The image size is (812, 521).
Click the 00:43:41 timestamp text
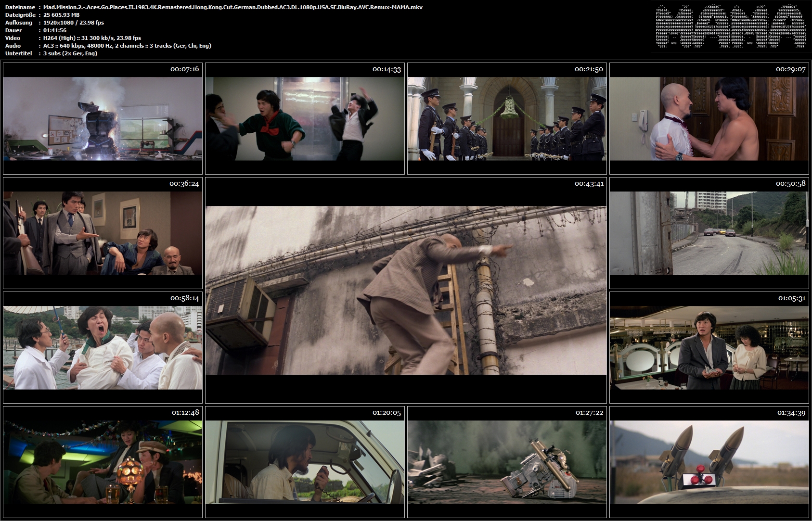coord(589,184)
